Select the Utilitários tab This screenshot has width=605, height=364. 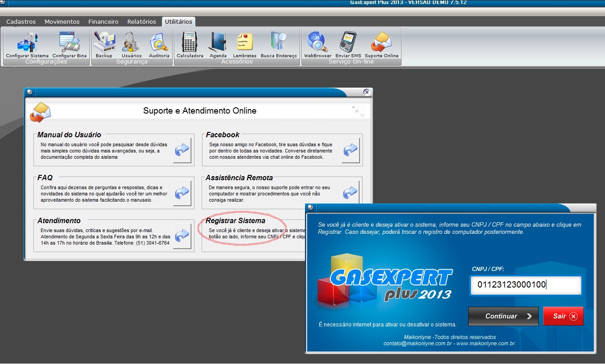(178, 21)
